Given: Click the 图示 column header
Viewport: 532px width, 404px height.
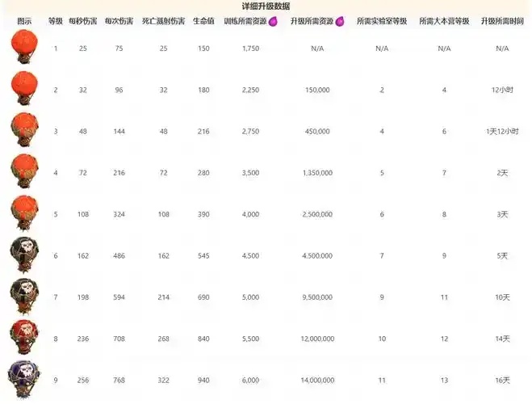Looking at the screenshot, I should point(24,21).
